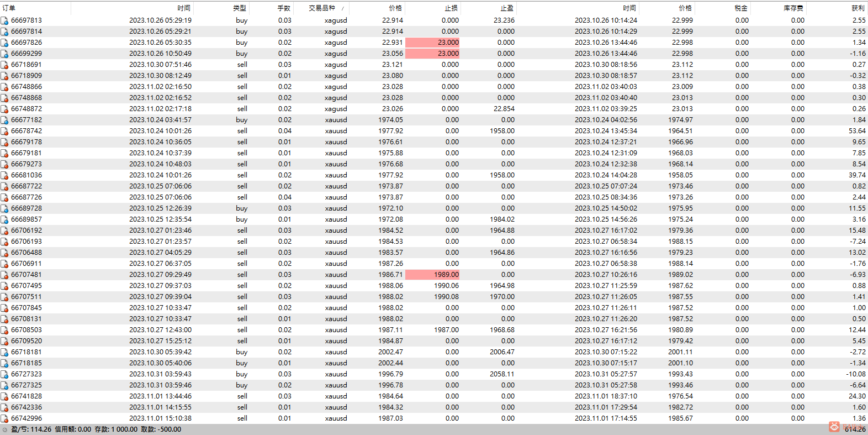Select the buy type of order 66689857
This screenshot has height=435, width=868.
click(242, 219)
